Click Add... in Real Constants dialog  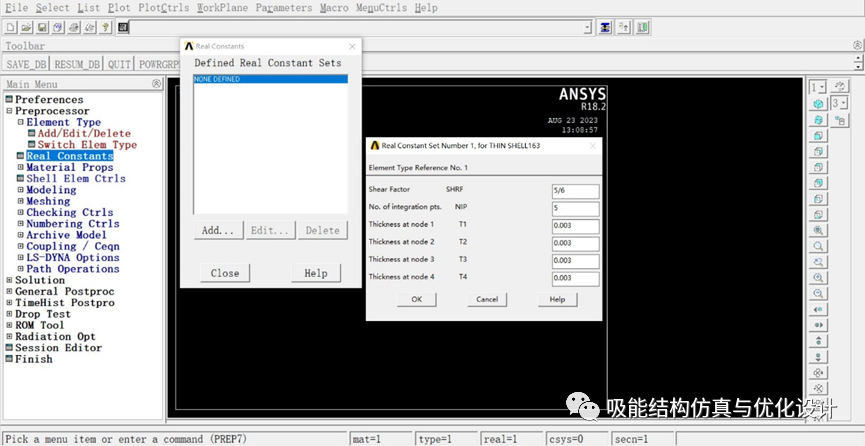coord(218,230)
